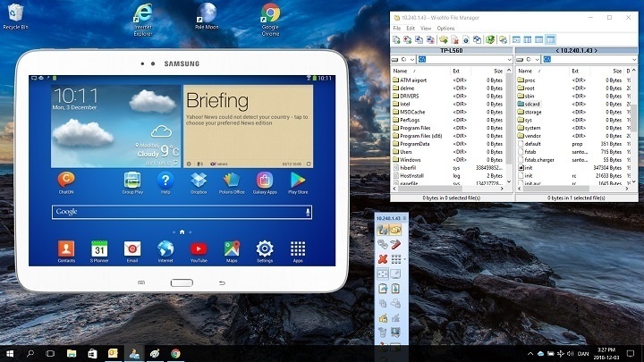Expand the right pane path dropdown
Viewport: 644px width, 362px height.
633,60
